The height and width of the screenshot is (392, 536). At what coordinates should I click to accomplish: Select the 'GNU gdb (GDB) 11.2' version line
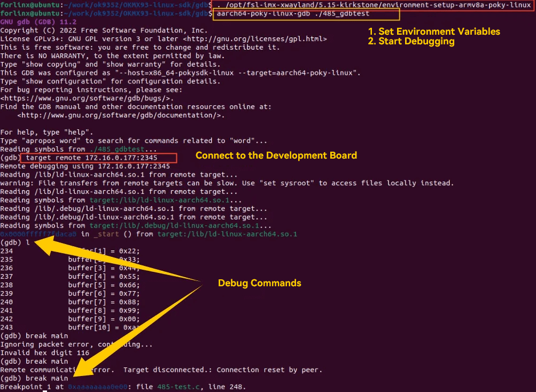tap(38, 22)
